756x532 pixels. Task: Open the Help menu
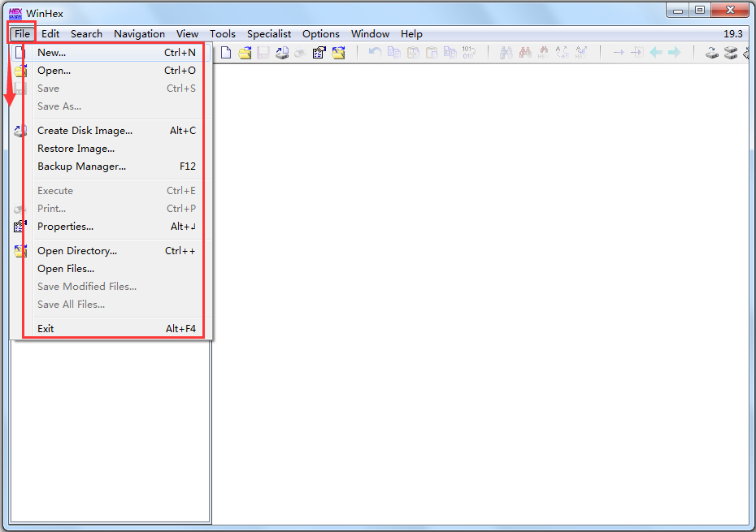411,34
